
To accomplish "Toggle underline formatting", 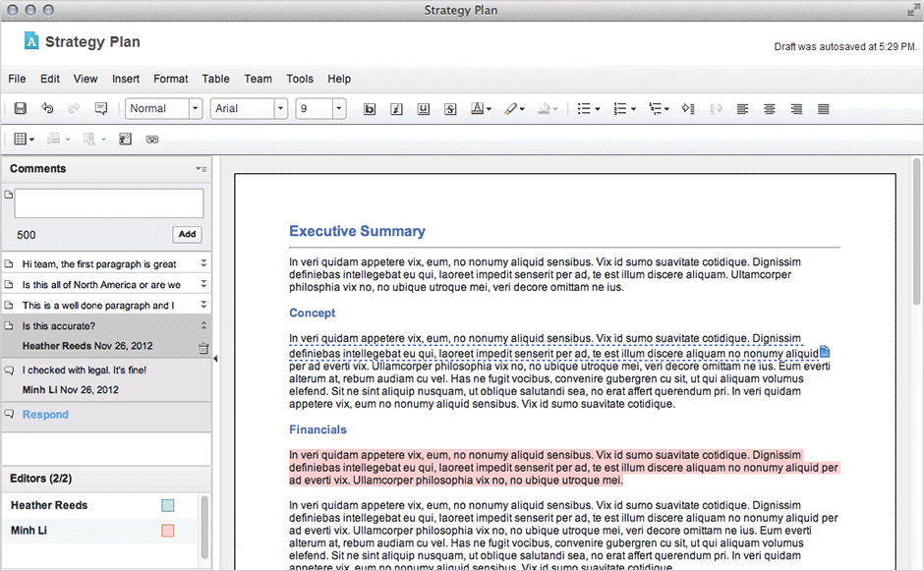I will pos(424,109).
